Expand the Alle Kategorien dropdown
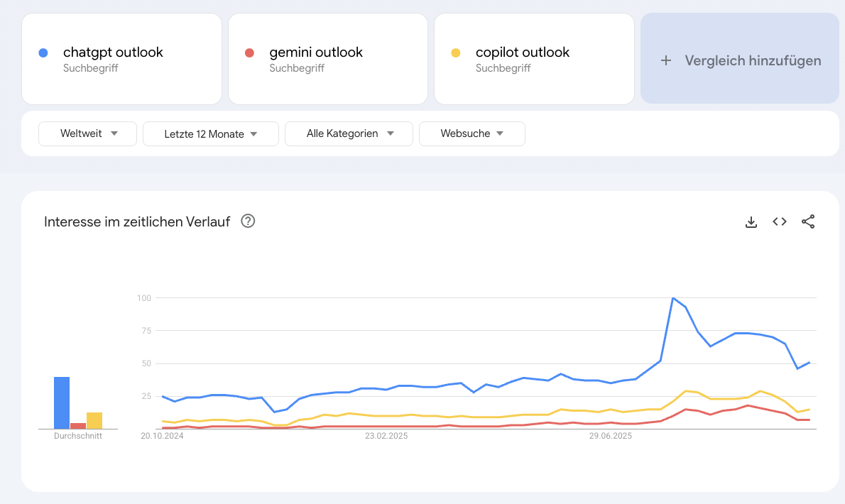Viewport: 845px width, 504px height. click(x=349, y=133)
